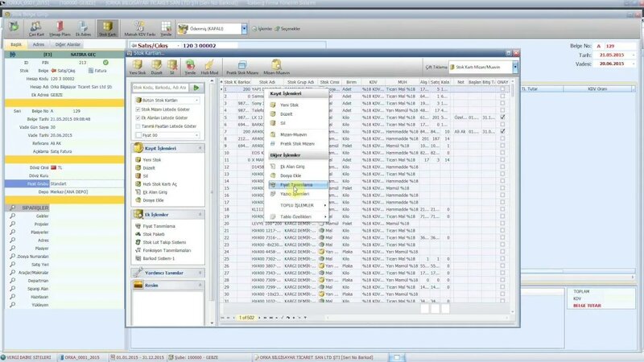Viewport: 644px width, 362px height.
Task: Open Seçenekler in the top toolbar
Action: [x=287, y=29]
